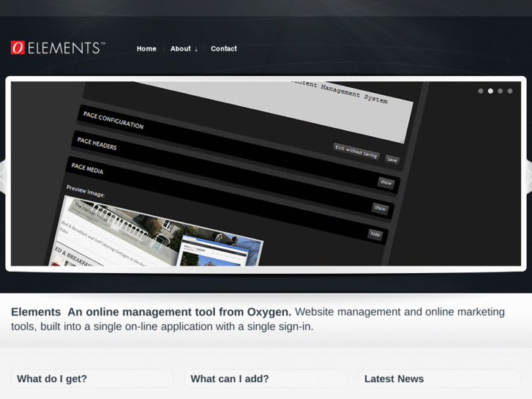Viewport: 532px width, 399px height.
Task: Select the second slideshow dot
Action: (490, 91)
